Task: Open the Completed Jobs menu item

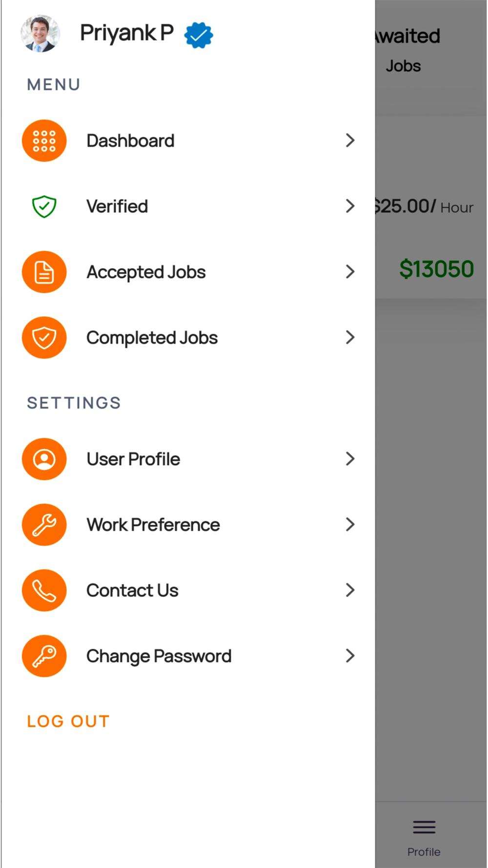Action: [188, 338]
